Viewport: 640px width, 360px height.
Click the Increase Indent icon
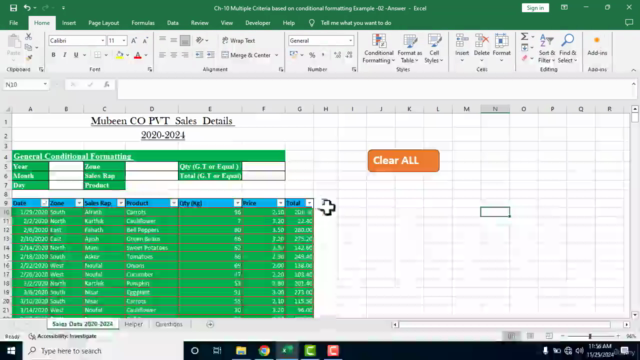point(211,55)
